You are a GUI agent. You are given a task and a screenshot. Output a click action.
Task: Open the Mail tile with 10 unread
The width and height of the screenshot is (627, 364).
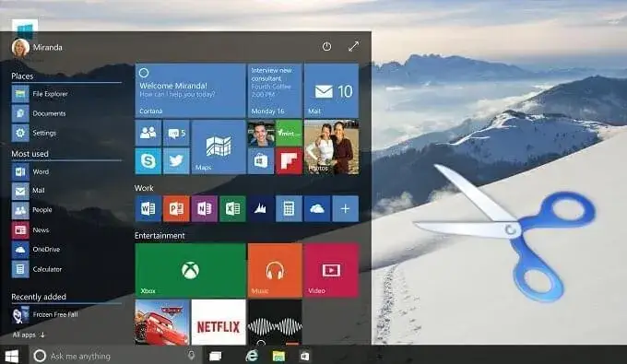pyautogui.click(x=331, y=90)
